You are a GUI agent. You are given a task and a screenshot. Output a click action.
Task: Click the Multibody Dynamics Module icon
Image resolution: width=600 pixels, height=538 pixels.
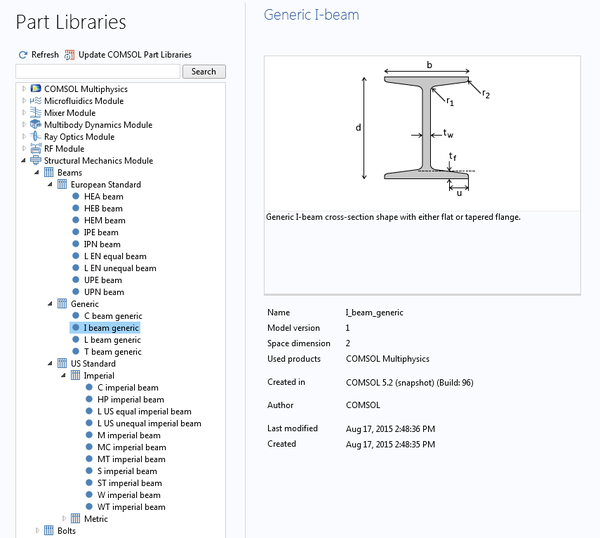(x=36, y=125)
